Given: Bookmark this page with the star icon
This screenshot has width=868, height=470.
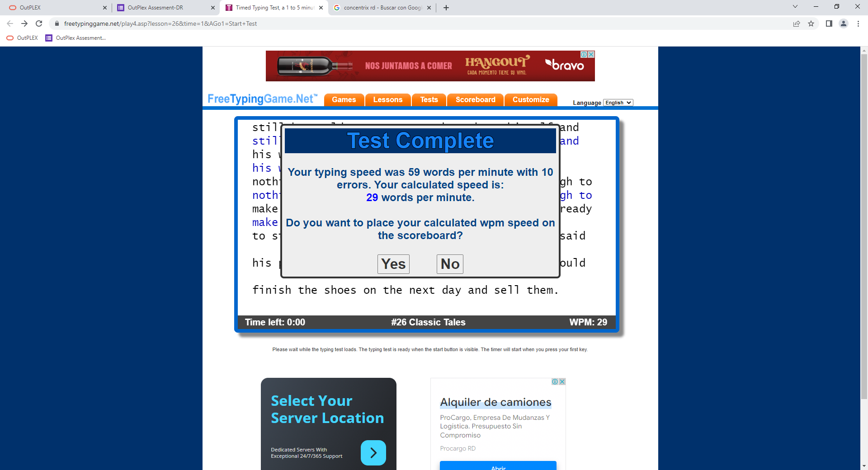Looking at the screenshot, I should [811, 23].
